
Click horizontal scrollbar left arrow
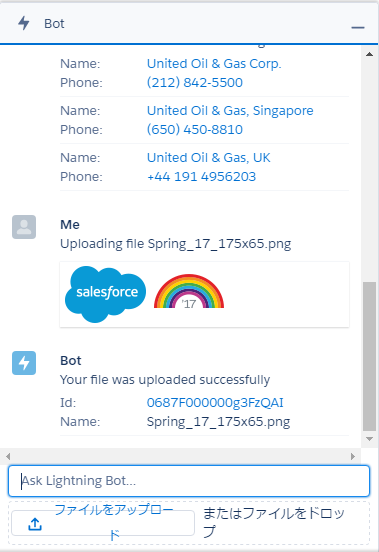[x=8, y=457]
